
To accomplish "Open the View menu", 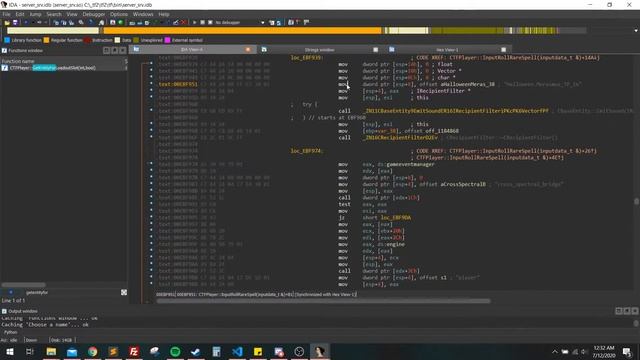I will 72,14.
